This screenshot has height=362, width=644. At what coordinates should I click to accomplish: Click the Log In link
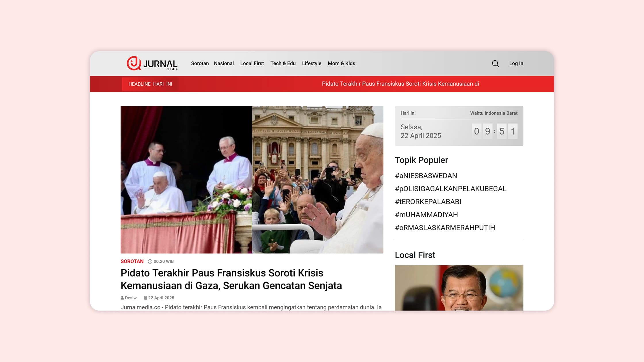(516, 63)
